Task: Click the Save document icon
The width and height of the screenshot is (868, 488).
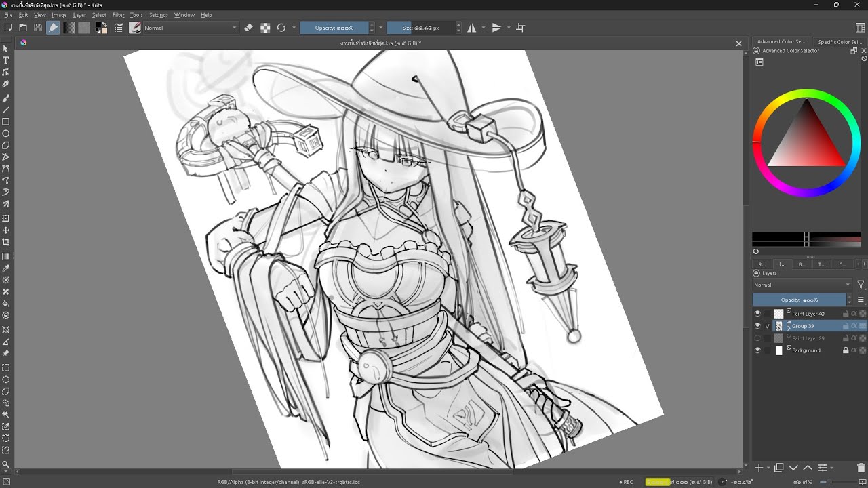Action: coord(37,28)
